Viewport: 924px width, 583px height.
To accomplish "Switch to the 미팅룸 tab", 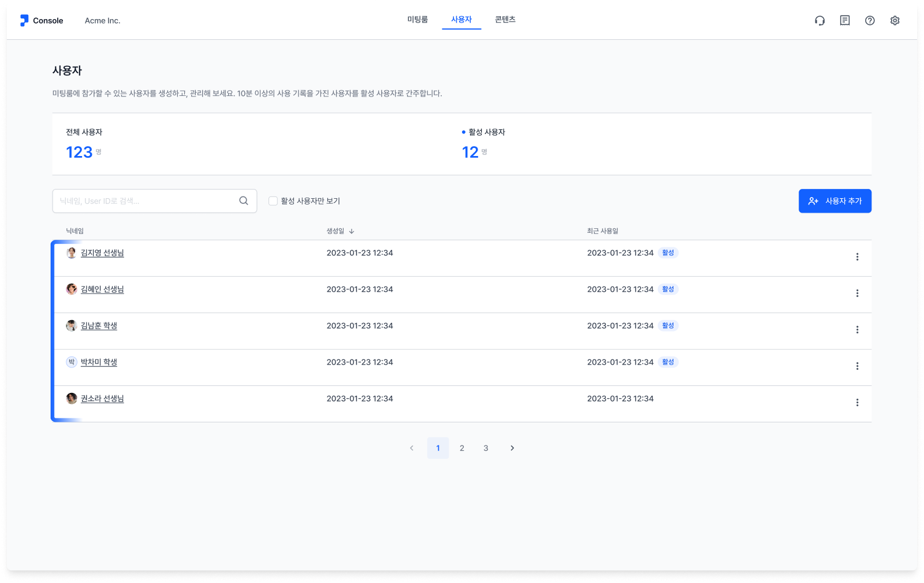I will pyautogui.click(x=418, y=20).
